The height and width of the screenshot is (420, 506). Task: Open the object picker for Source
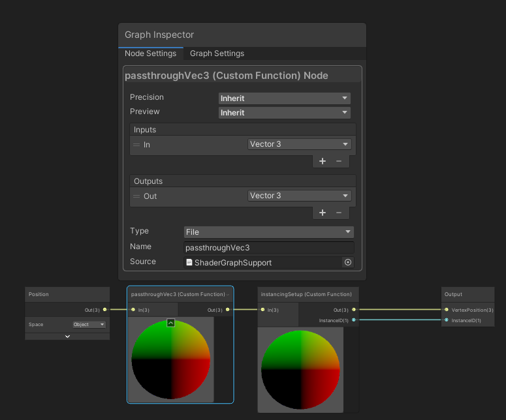tap(348, 262)
